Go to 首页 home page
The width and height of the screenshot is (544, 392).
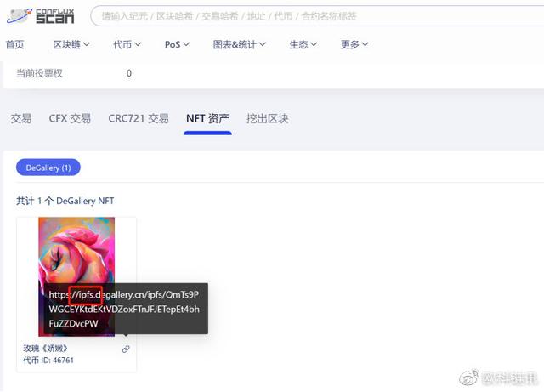tap(15, 44)
